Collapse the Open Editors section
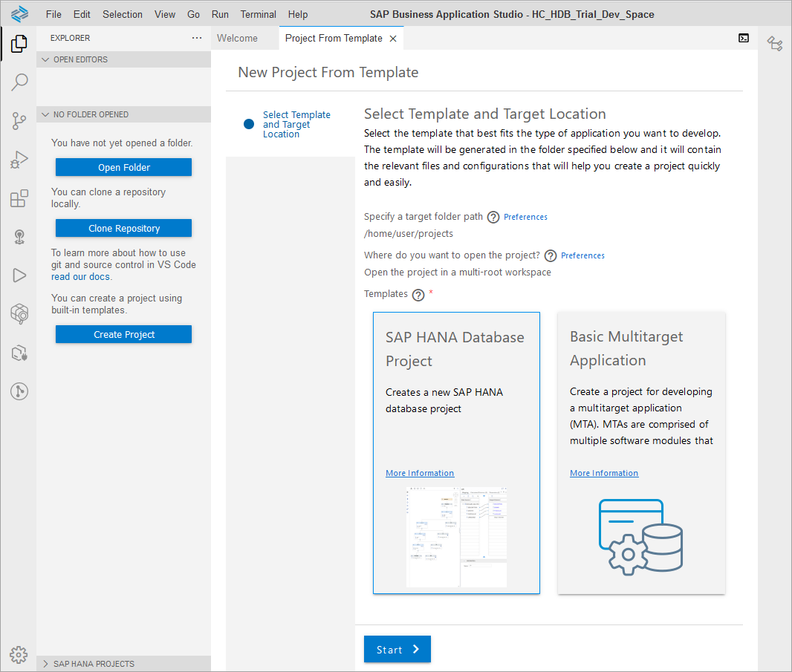Viewport: 792px width, 672px height. tap(124, 59)
